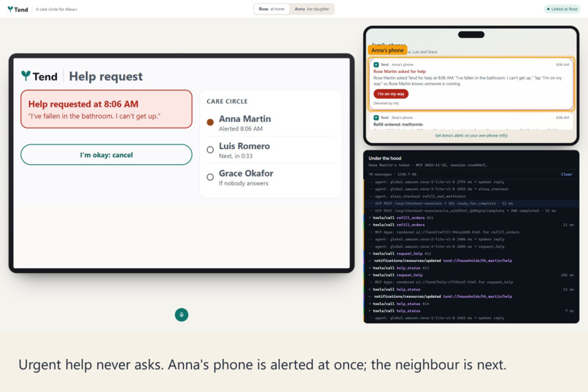588x392 pixels.
Task: Click the 8:06 AM time on Anna's phone notification
Action: [x=562, y=64]
